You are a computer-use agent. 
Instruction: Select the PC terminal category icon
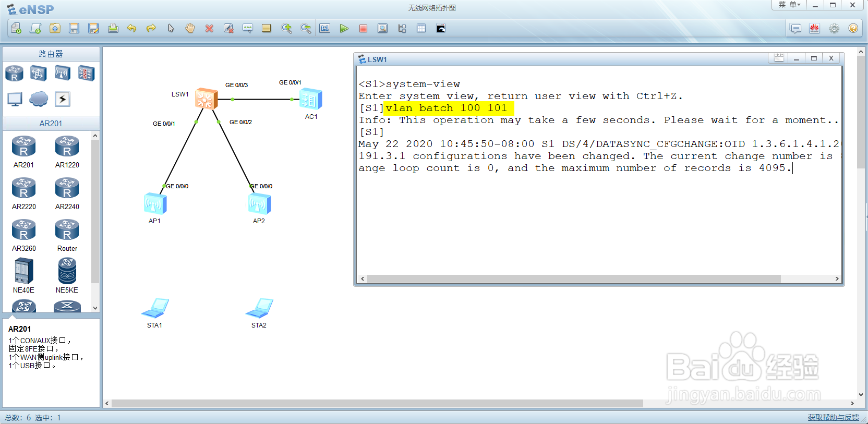[15, 99]
